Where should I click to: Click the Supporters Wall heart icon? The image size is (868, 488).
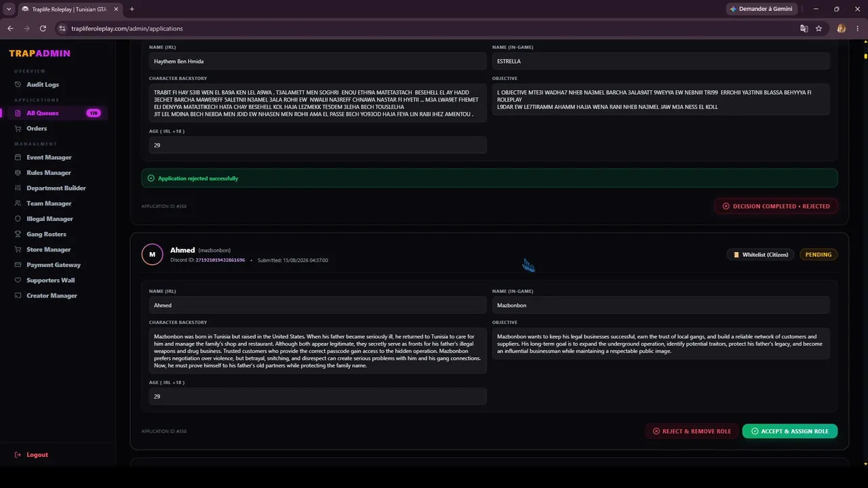click(18, 281)
